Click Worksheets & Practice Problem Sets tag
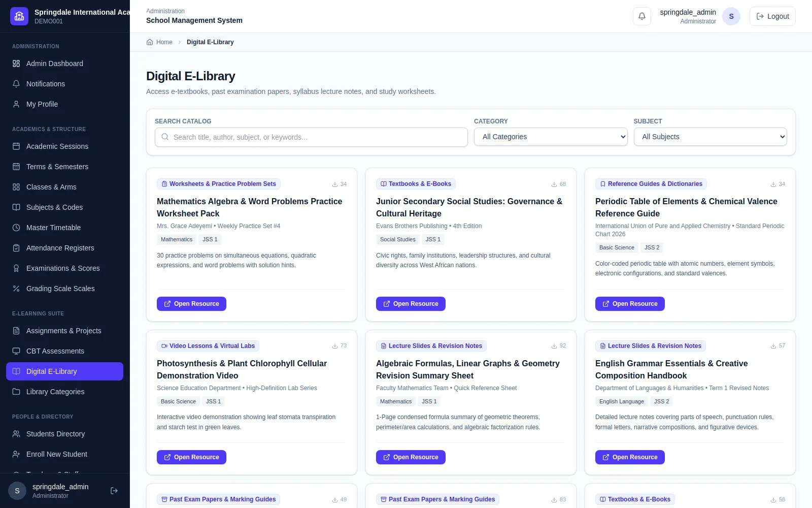 click(x=219, y=184)
